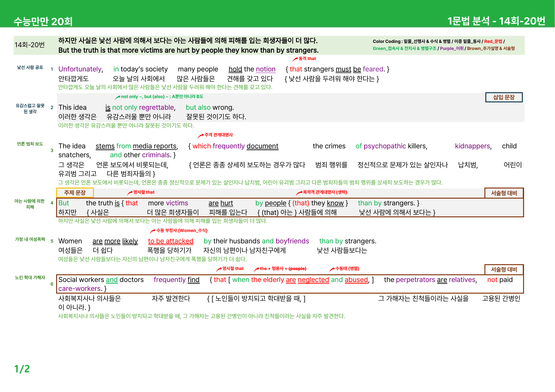The height and width of the screenshot is (392, 555).
Task: Click the word 'kidnappers,'
Action: coord(473,146)
